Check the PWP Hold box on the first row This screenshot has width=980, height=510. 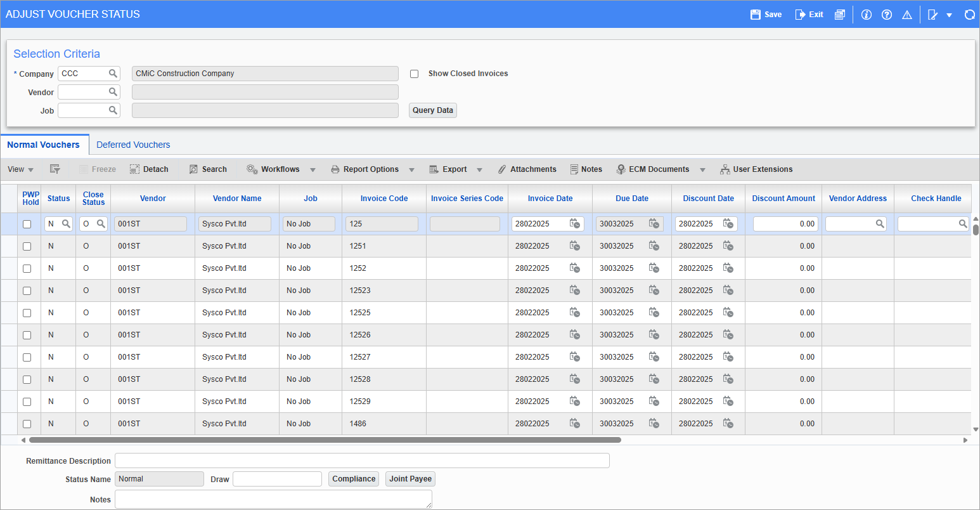(27, 223)
